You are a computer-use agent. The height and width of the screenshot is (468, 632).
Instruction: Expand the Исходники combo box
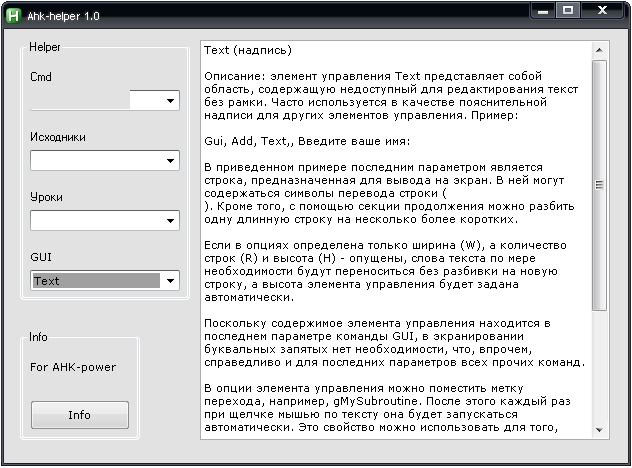coord(170,160)
